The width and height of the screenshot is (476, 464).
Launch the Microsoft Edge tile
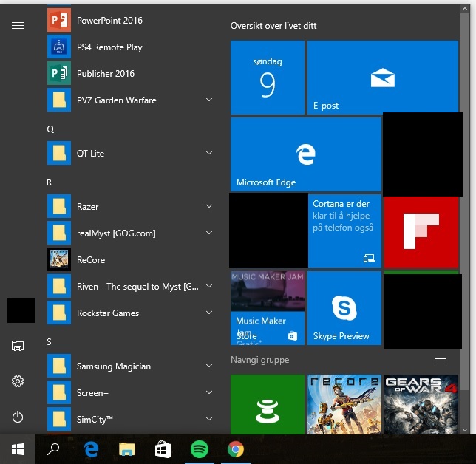point(306,154)
